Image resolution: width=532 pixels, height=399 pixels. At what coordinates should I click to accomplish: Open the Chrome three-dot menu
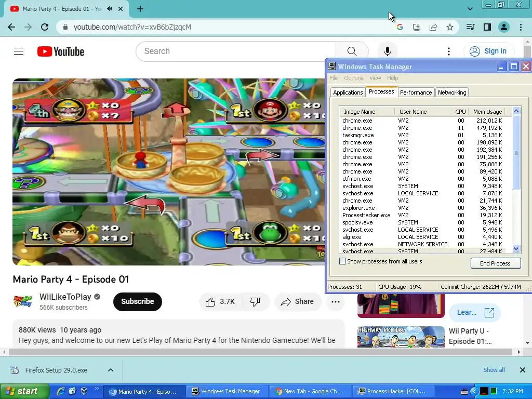click(x=521, y=27)
